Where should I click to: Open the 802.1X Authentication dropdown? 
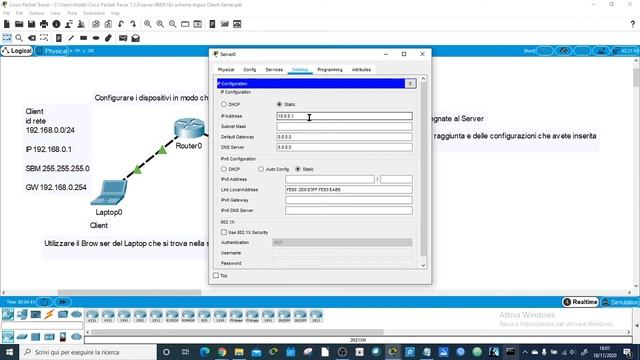tap(342, 242)
